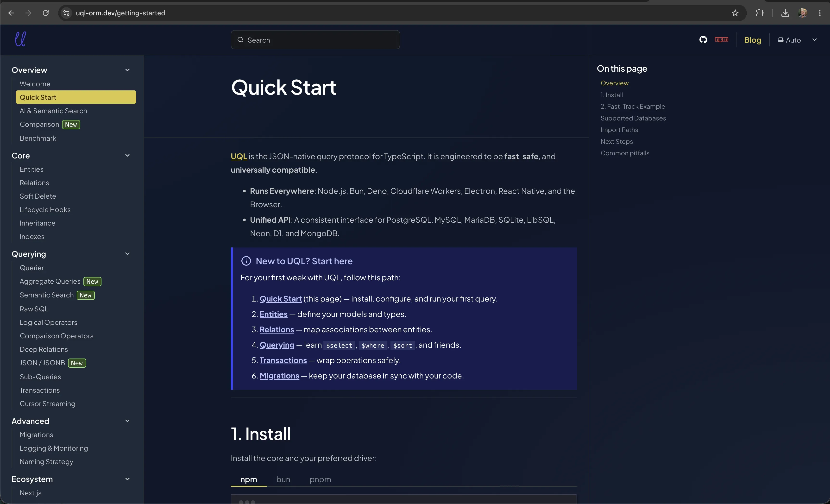
Task: Open Naming Strategy sidebar page
Action: pos(46,461)
